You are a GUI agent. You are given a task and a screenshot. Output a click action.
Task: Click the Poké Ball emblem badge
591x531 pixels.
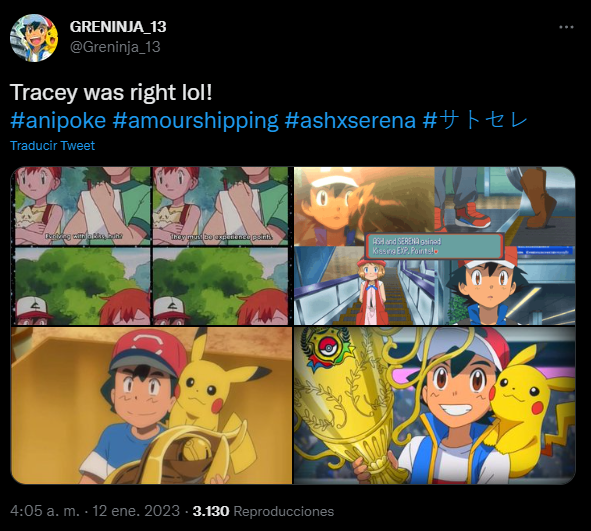click(328, 347)
